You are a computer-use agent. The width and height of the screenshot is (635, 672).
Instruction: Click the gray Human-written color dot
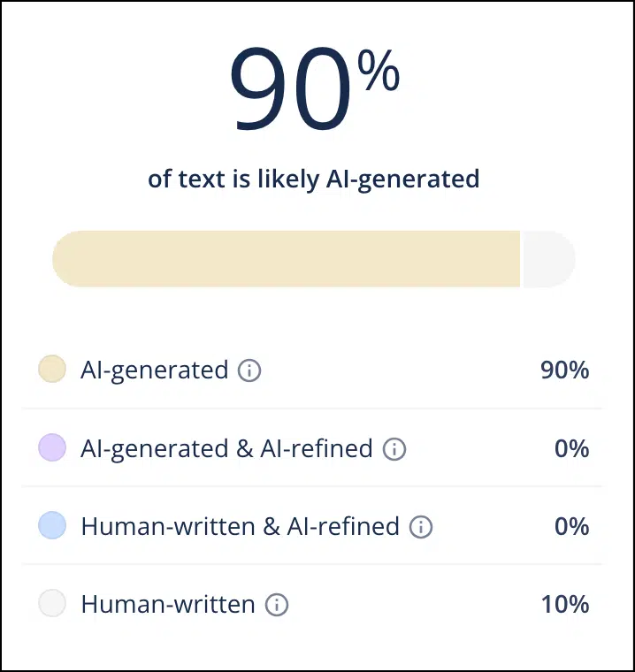(x=52, y=605)
